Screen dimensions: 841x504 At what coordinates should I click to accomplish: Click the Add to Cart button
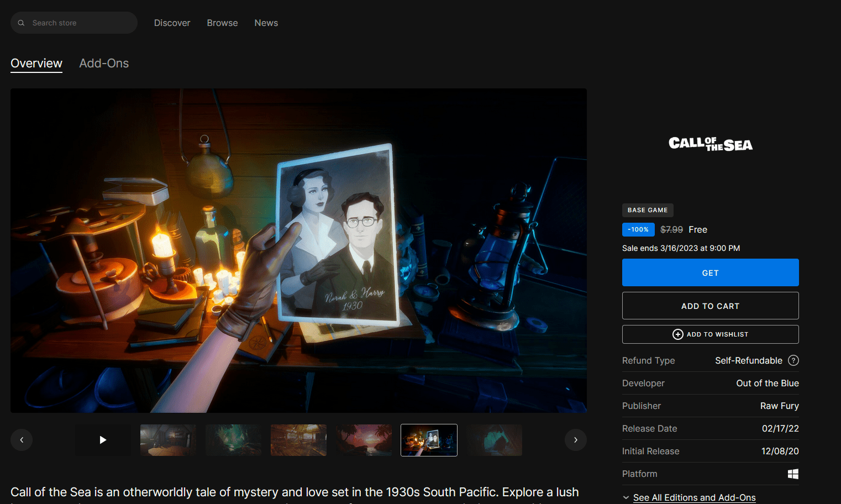711,306
